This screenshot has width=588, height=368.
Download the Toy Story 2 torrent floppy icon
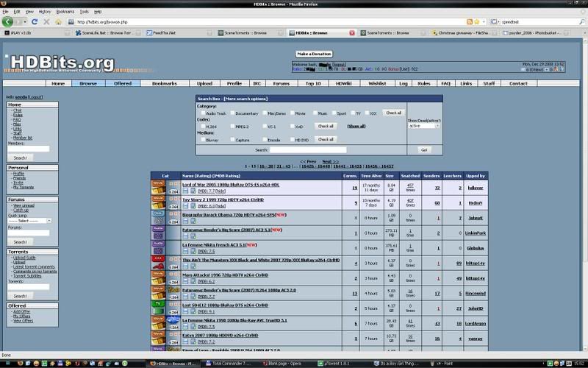(x=185, y=206)
